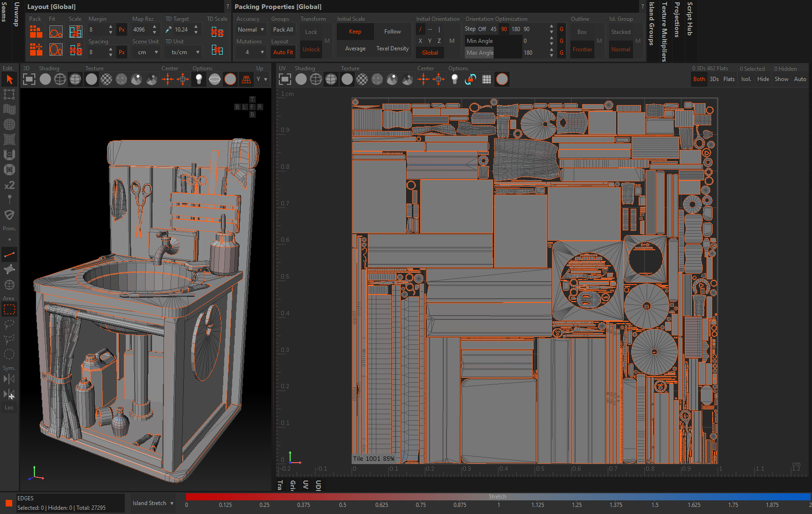812x514 pixels.
Task: Click the Stretch gradient slider at the bottom
Action: coord(497,496)
